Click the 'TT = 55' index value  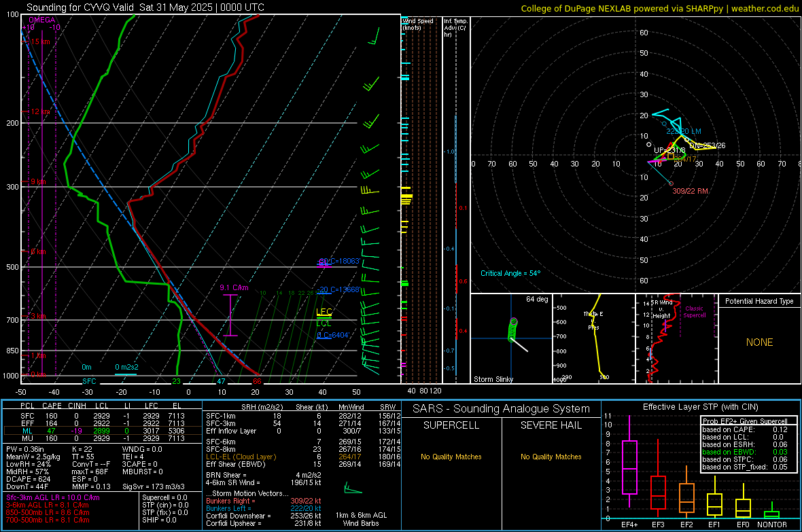(84, 457)
